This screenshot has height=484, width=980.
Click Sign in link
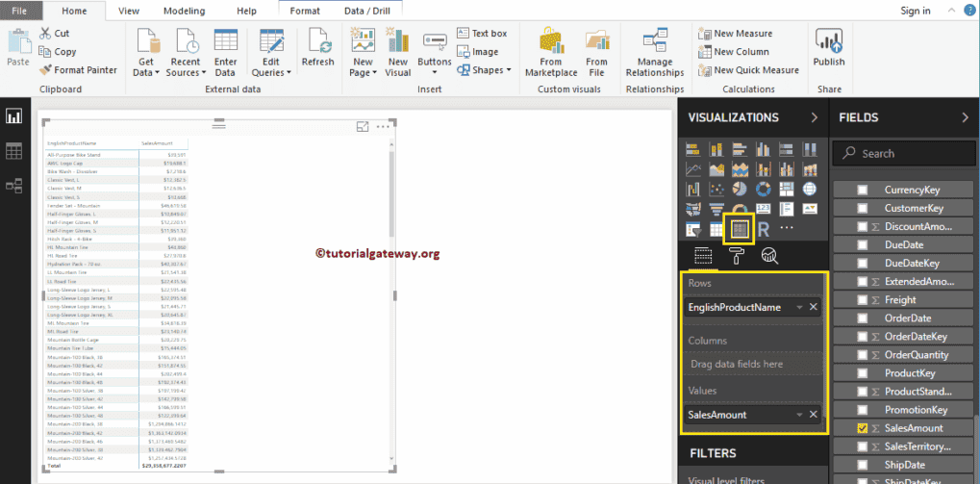pyautogui.click(x=915, y=11)
